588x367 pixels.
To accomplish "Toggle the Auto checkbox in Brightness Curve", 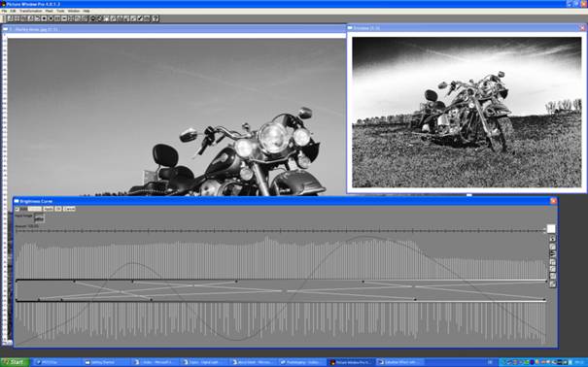I will (x=17, y=209).
